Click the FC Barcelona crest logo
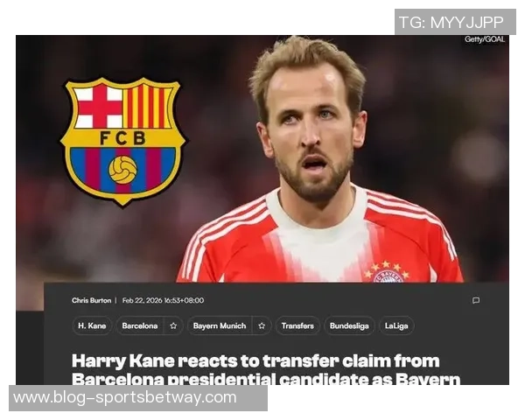 point(122,142)
